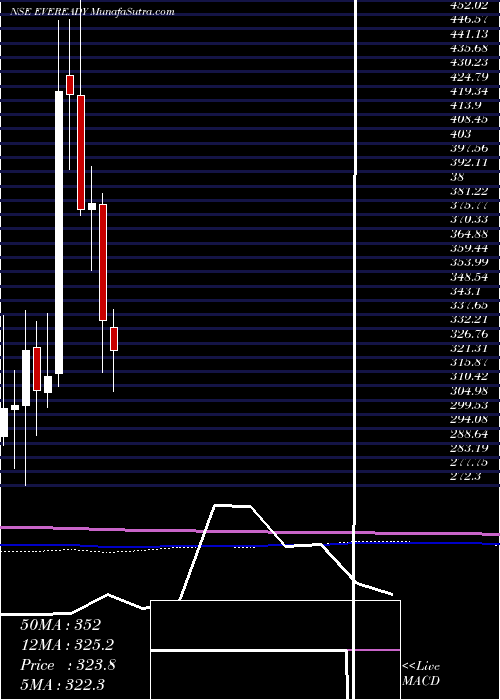
Task: Click the 441.13 price axis label
Action: click(x=471, y=34)
